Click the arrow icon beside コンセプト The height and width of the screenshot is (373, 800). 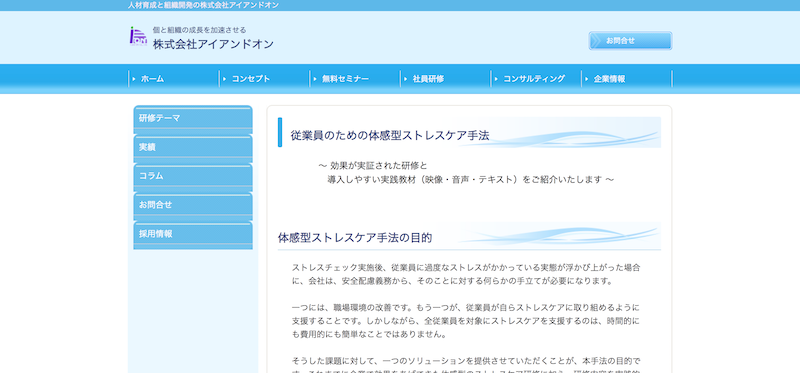click(x=224, y=79)
